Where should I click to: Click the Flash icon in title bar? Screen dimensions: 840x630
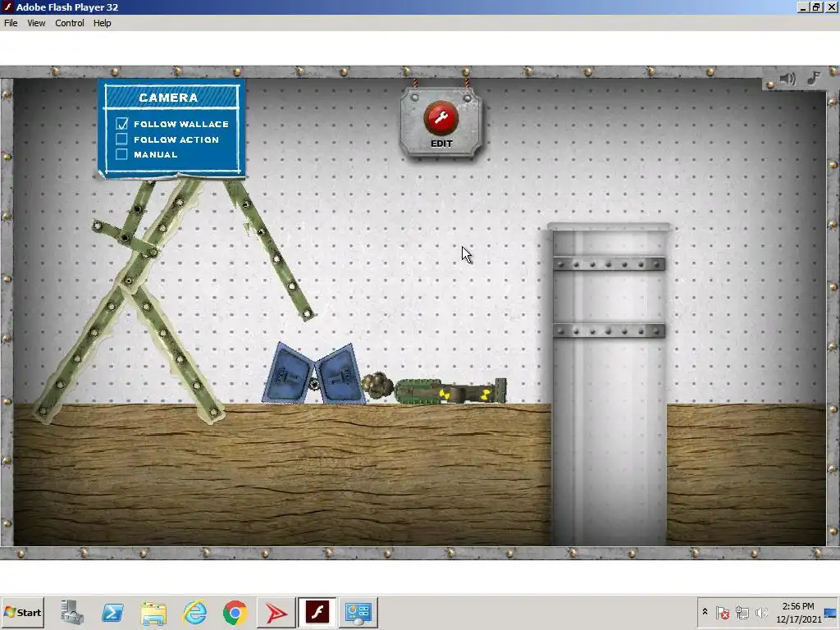pos(7,7)
